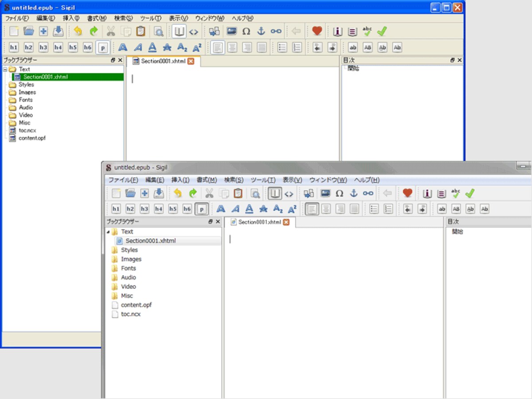Click New file icon in front Sigil window

pyautogui.click(x=116, y=193)
